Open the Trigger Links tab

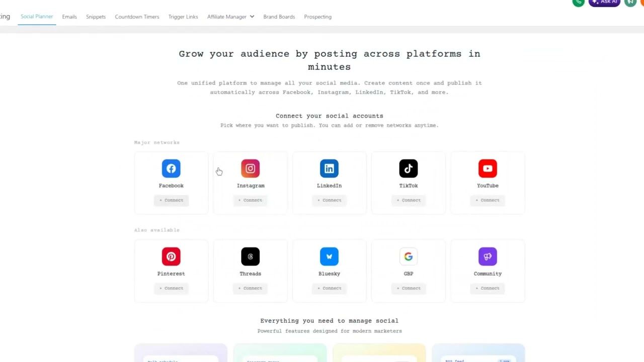click(x=183, y=17)
